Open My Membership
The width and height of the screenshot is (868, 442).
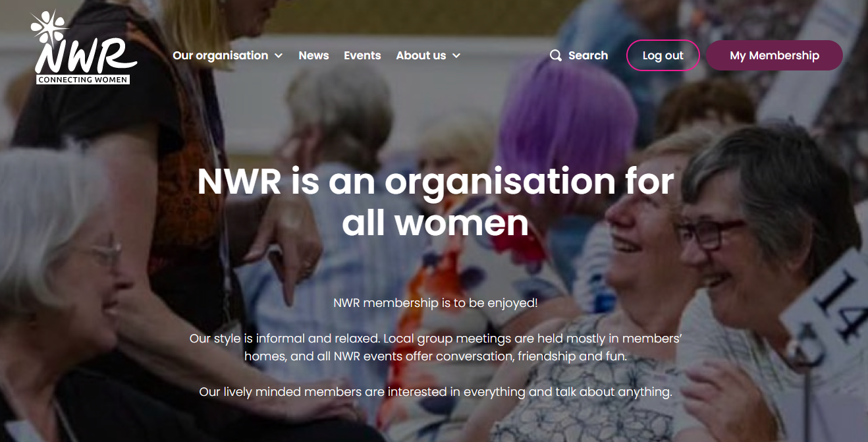tap(774, 55)
